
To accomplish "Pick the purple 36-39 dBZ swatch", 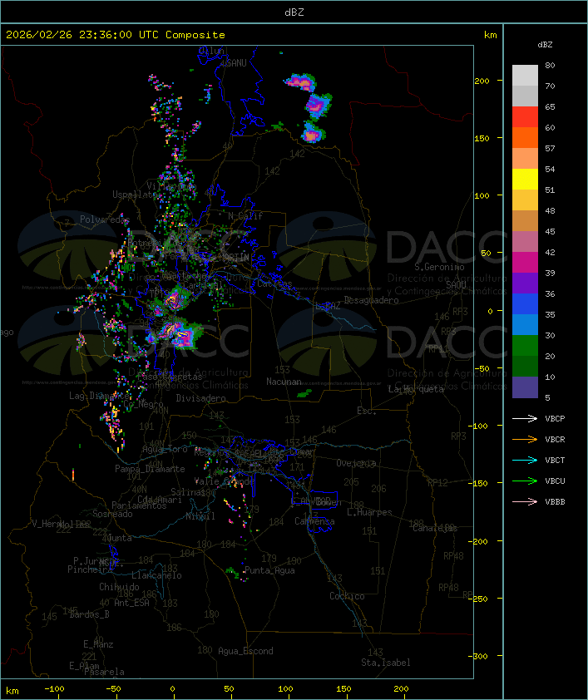I will click(x=525, y=283).
